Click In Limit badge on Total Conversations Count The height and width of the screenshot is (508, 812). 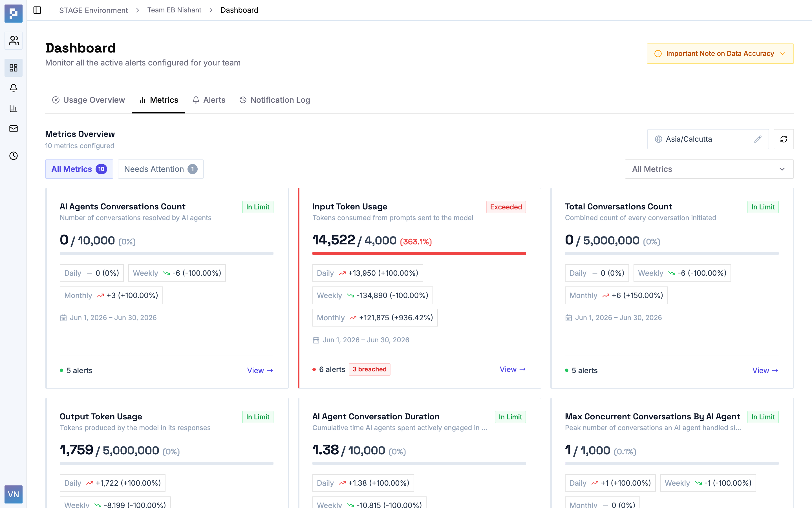click(x=763, y=207)
